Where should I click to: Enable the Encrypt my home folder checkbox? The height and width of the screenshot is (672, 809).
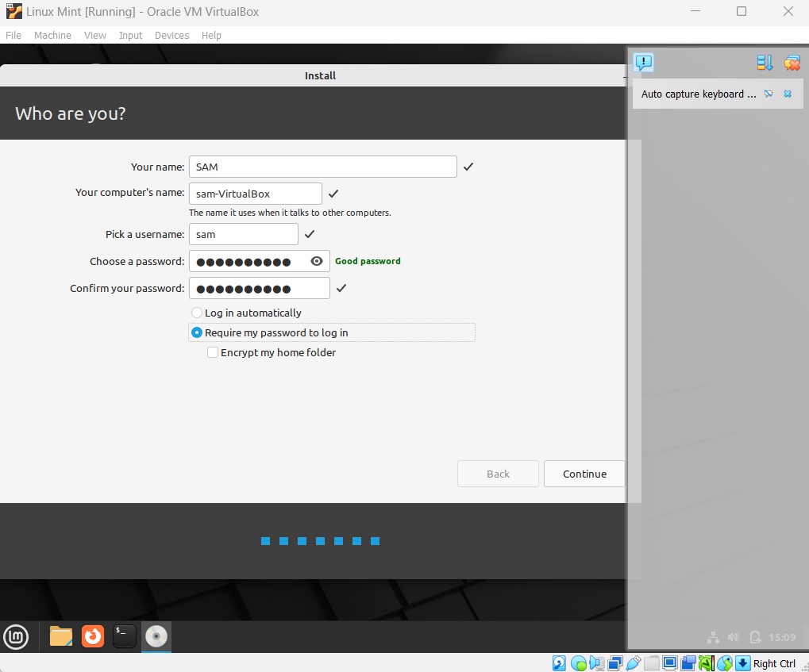(x=213, y=352)
